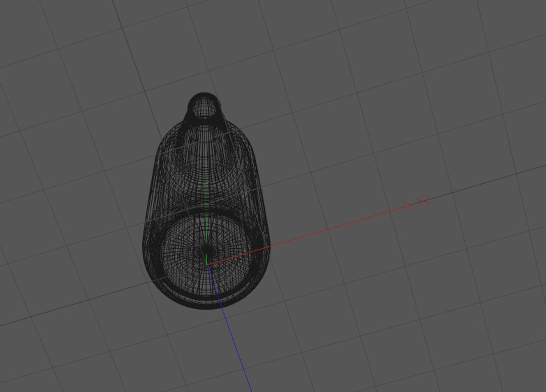Select the circular bottle base center

(207, 251)
